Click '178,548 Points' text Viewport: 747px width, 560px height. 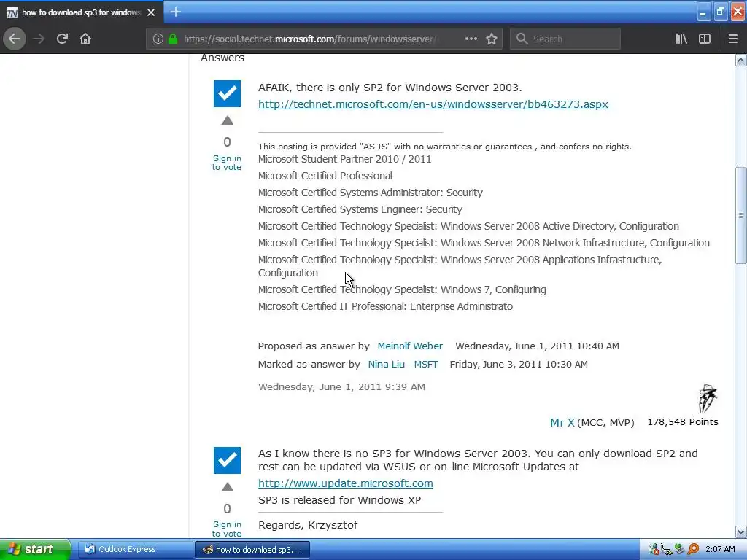click(682, 422)
